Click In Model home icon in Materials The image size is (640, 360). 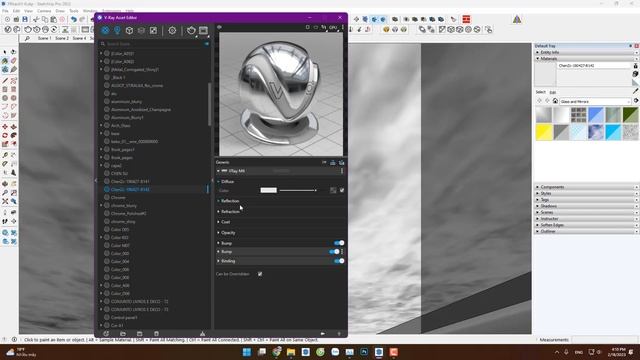[555, 101]
